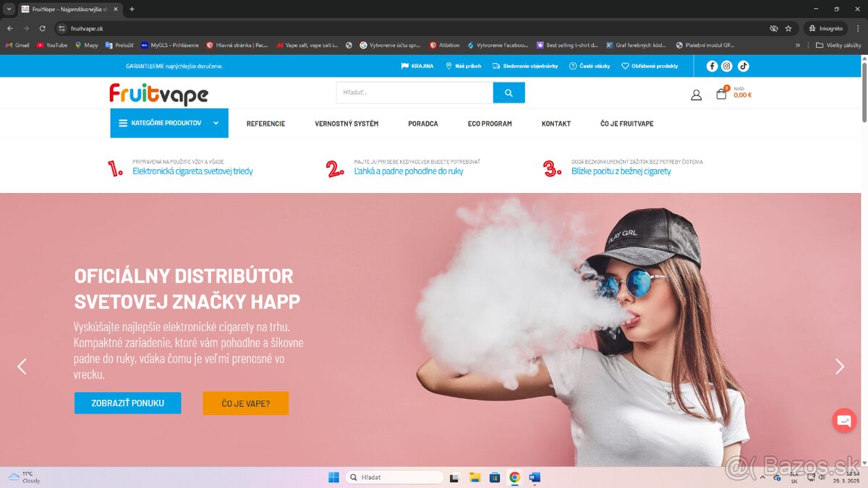
Task: Open a new browser tab
Action: click(x=132, y=9)
